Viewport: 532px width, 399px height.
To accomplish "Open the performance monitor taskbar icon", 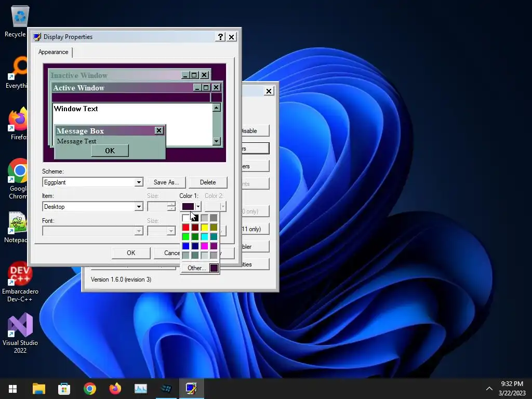I will (x=140, y=389).
